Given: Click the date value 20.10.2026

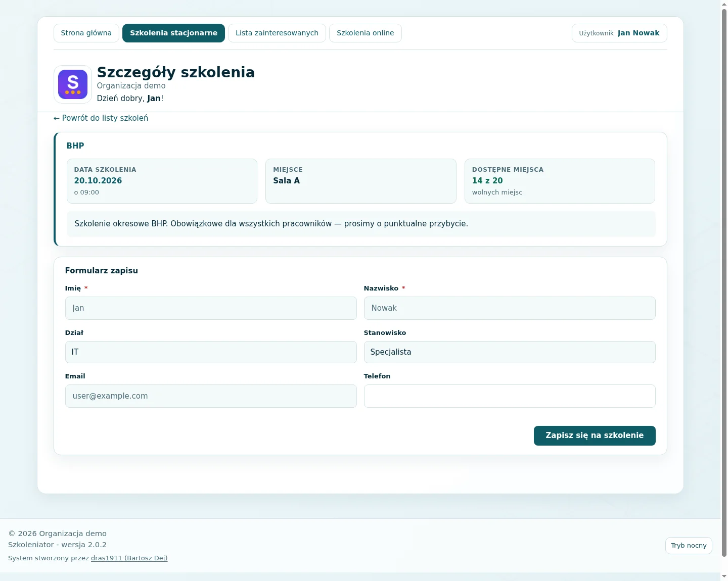Looking at the screenshot, I should (98, 180).
